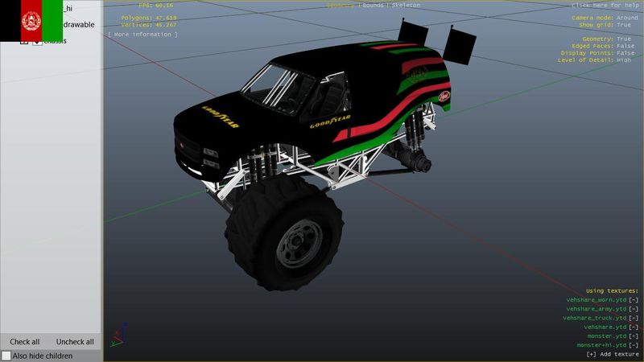
Task: Select monster+hi.ytd texture name
Action: coord(601,345)
